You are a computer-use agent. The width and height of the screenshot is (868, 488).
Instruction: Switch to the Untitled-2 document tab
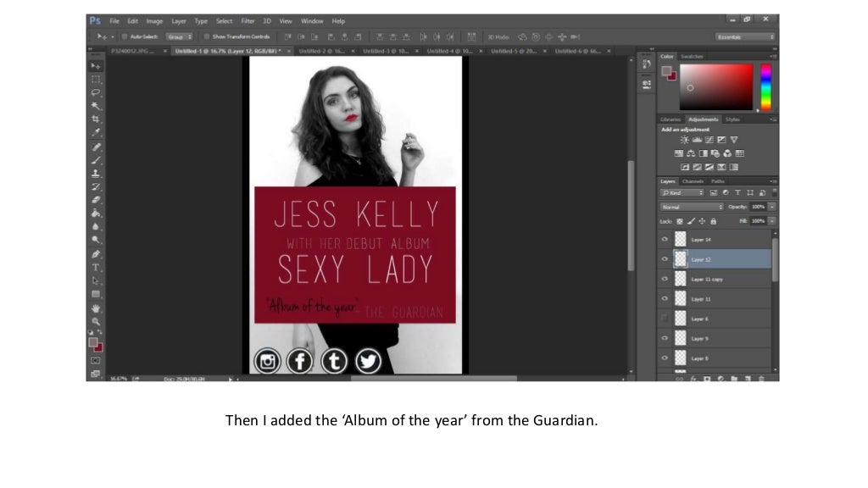coord(321,51)
